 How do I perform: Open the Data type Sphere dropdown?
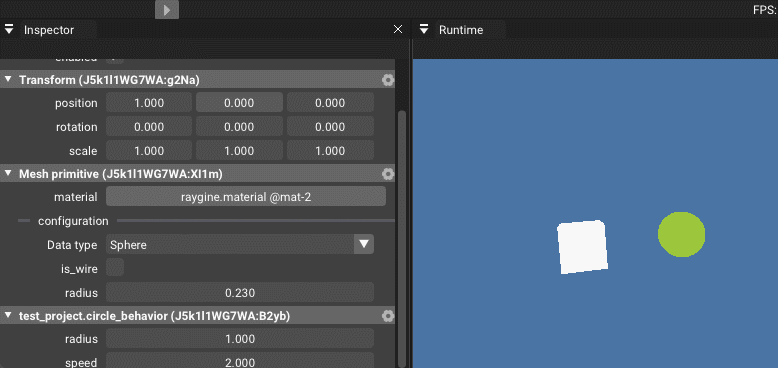[240, 245]
